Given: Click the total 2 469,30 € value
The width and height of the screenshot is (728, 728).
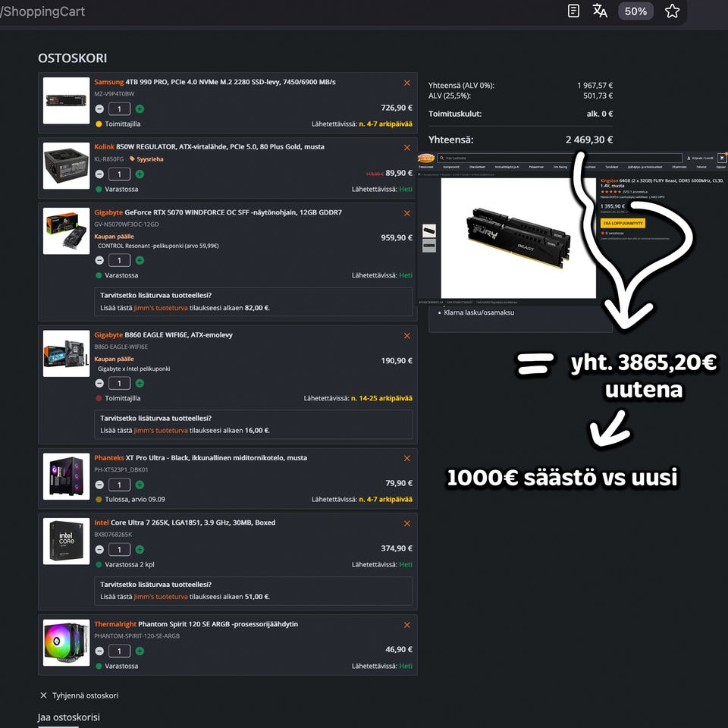Looking at the screenshot, I should click(589, 140).
